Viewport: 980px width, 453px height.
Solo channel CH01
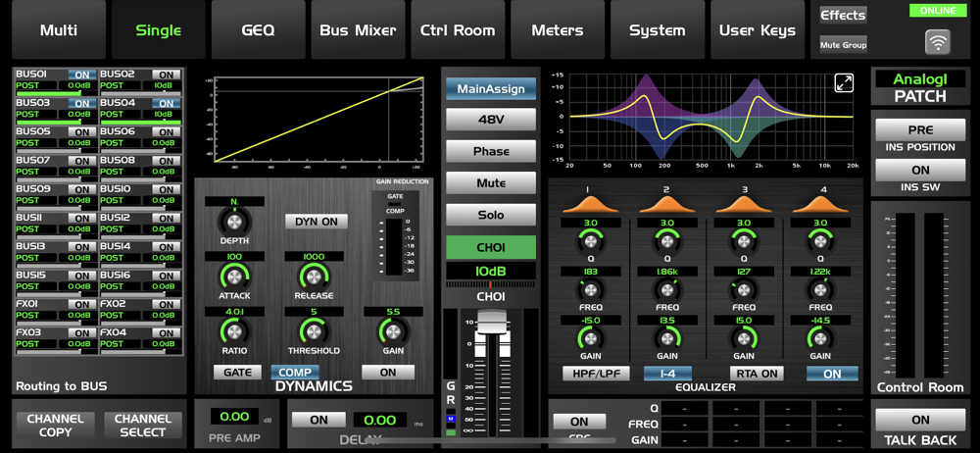[491, 215]
